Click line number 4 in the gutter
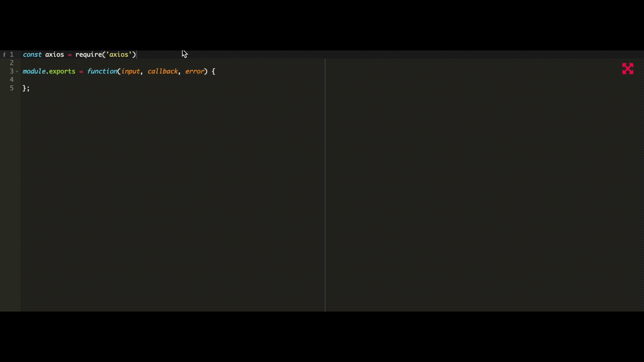 [12, 79]
